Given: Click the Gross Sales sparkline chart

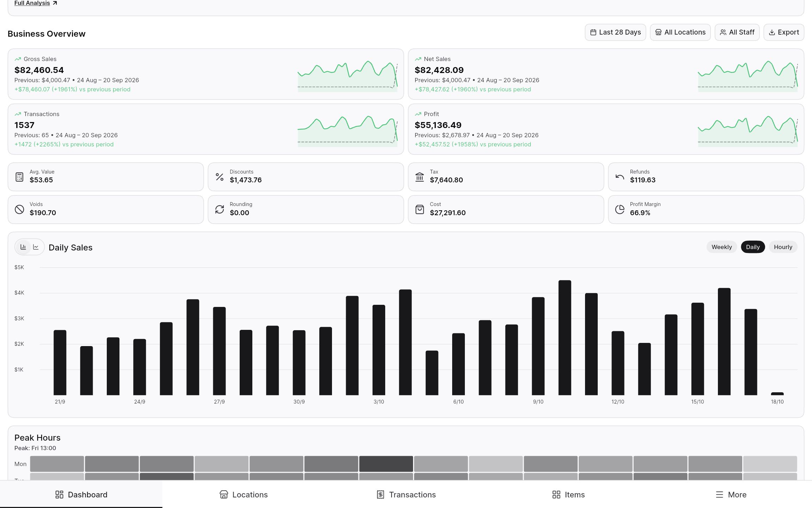Looking at the screenshot, I should click(x=347, y=76).
